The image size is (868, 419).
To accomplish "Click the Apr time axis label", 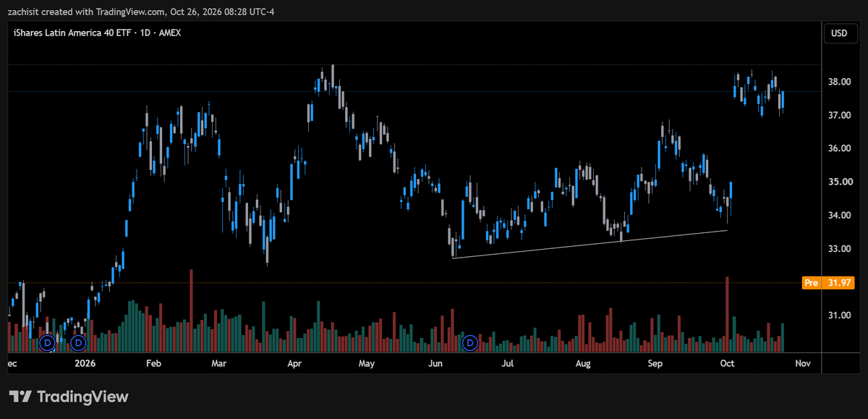I will click(x=294, y=363).
